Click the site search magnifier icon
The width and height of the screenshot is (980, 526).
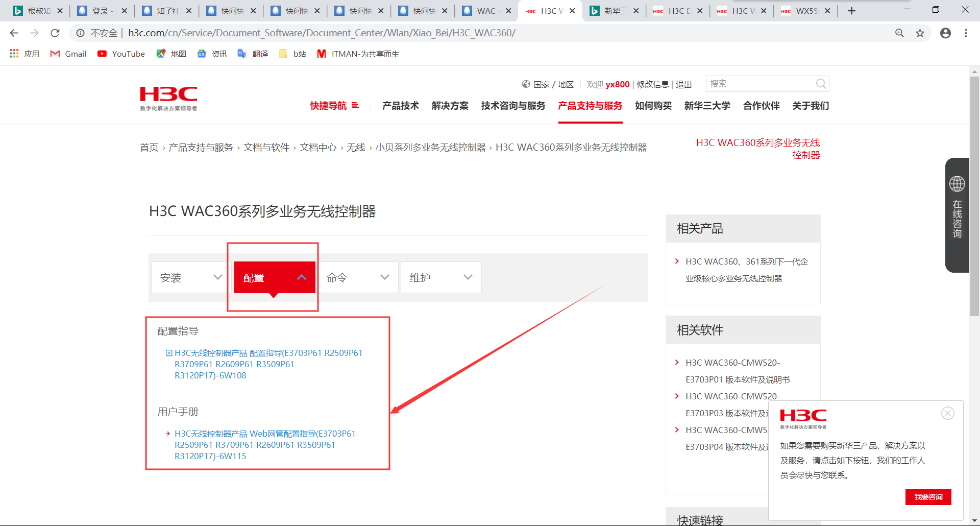click(821, 84)
